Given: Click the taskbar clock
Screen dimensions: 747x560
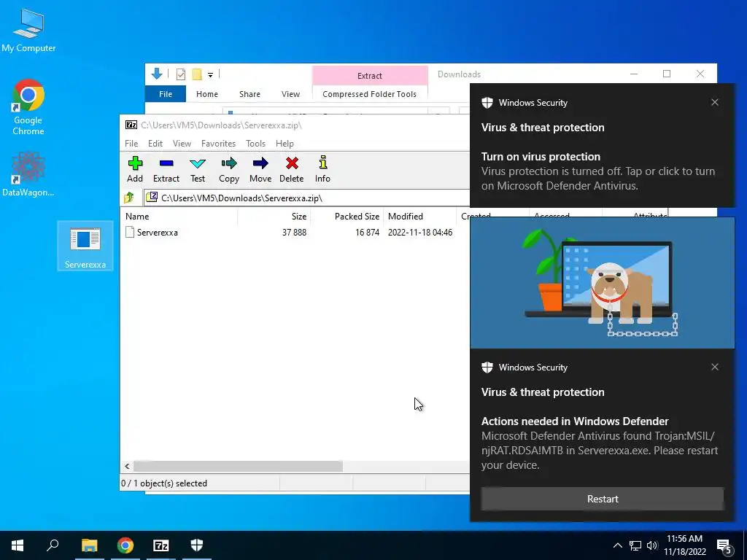Looking at the screenshot, I should (x=684, y=545).
